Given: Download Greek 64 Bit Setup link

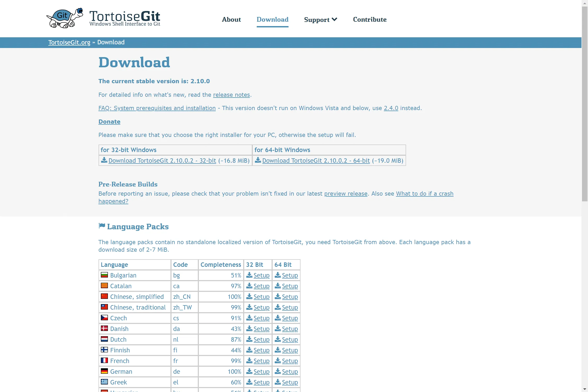Looking at the screenshot, I should (x=290, y=382).
